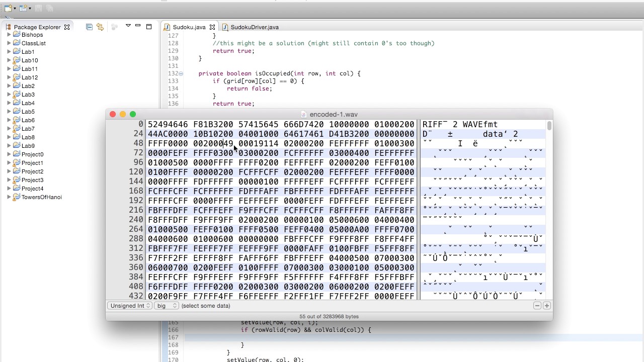
Task: Select the Lab7 project folder icon
Action: tap(17, 128)
